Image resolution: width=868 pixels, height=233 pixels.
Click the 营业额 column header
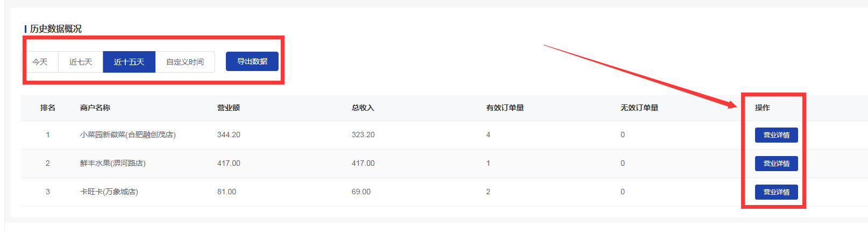229,108
